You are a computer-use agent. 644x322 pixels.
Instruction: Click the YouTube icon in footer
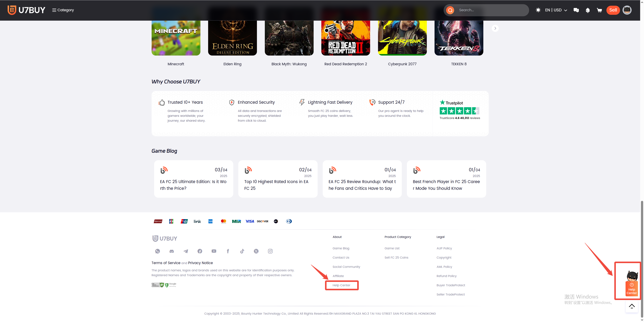[214, 251]
